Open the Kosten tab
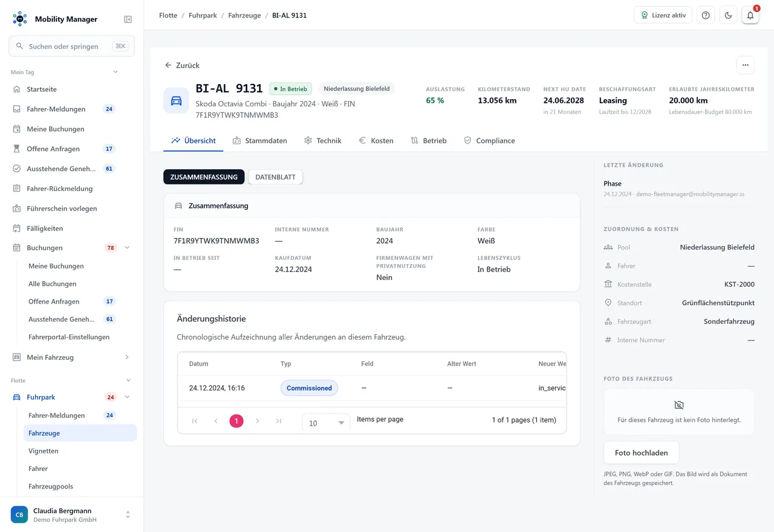This screenshot has width=774, height=532. pos(376,140)
